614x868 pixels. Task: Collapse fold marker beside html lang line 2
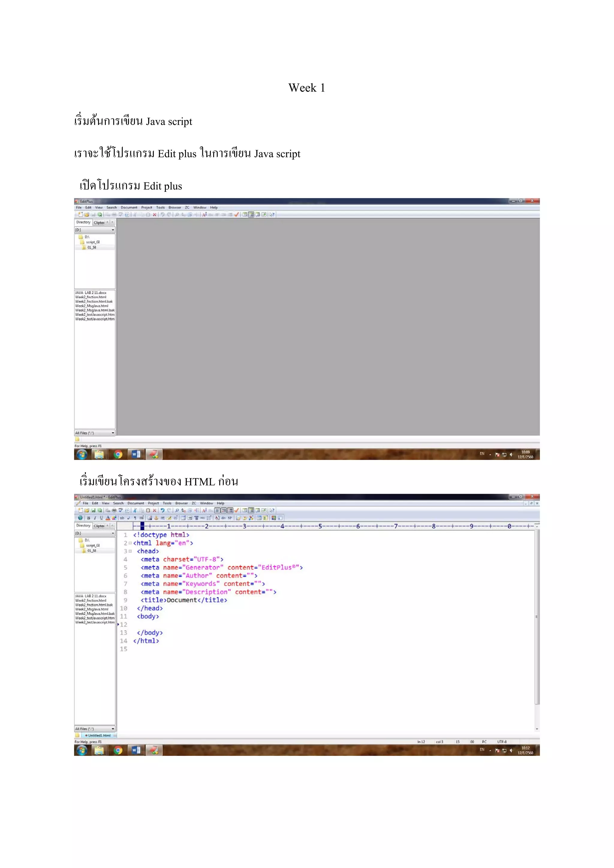[130, 543]
